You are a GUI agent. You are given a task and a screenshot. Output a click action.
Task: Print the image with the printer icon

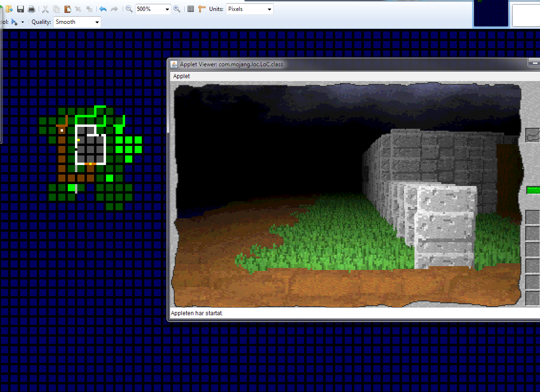coord(32,9)
